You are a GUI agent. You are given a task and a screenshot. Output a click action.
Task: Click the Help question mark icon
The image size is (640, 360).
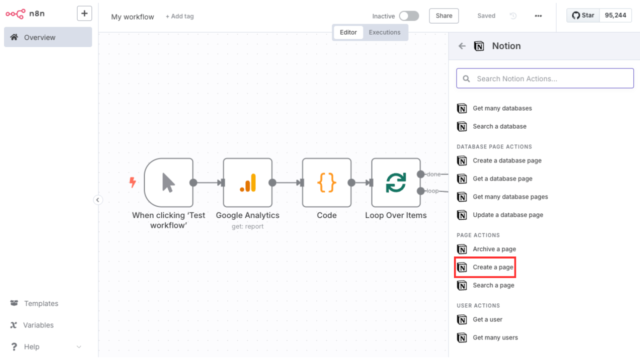(x=14, y=347)
